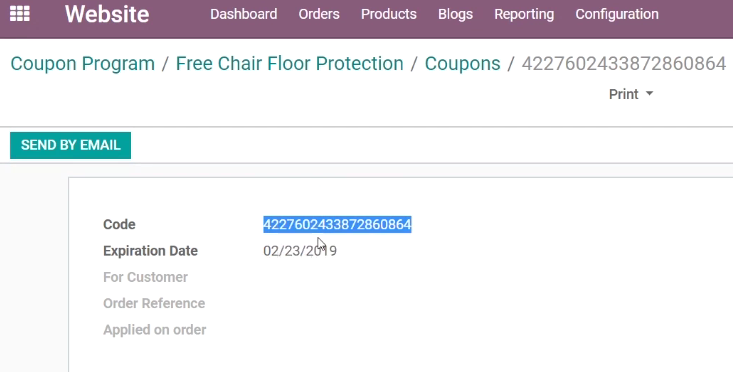Open the Reporting menu
Screen dimensions: 733x372
coord(524,14)
